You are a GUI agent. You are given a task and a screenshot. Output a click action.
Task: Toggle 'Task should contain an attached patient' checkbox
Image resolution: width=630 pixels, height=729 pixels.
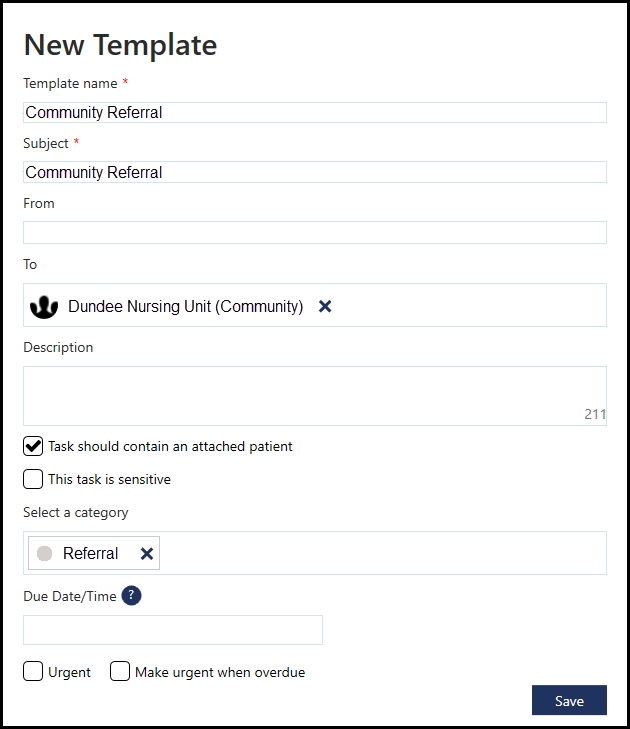point(33,446)
